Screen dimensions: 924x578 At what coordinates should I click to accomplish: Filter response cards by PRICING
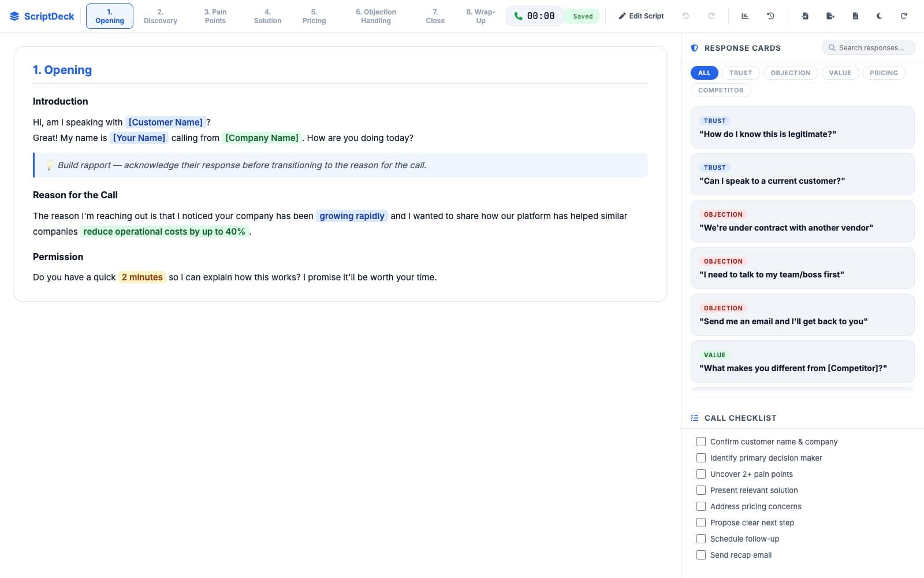884,73
